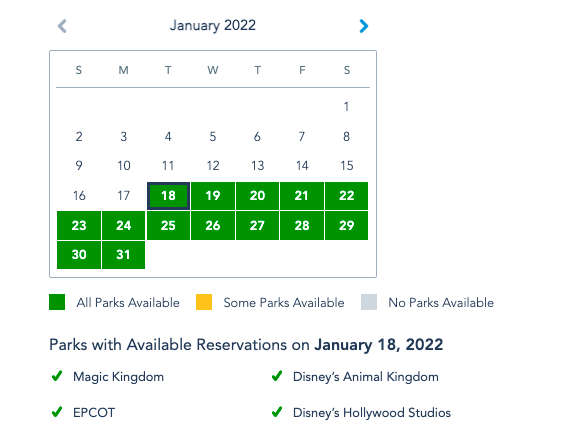Go to previous month with left chevron

pos(62,26)
